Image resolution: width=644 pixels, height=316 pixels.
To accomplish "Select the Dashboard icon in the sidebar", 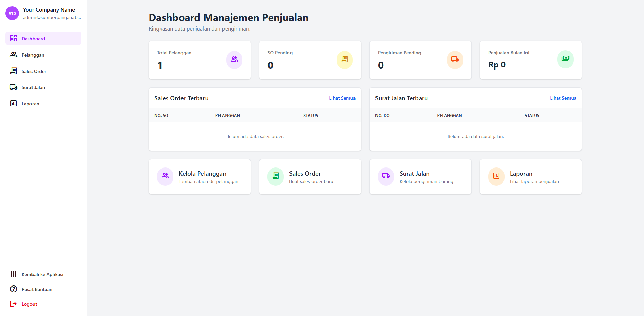I will (14, 38).
